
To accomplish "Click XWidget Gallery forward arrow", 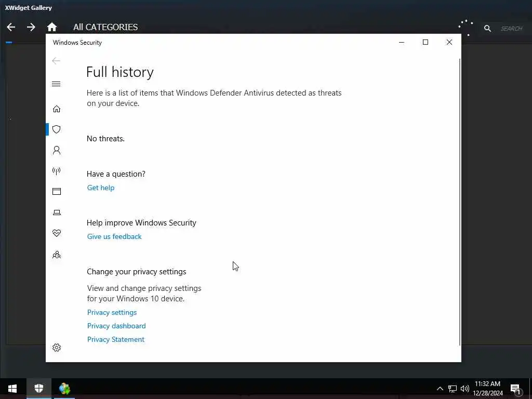I will (x=31, y=27).
